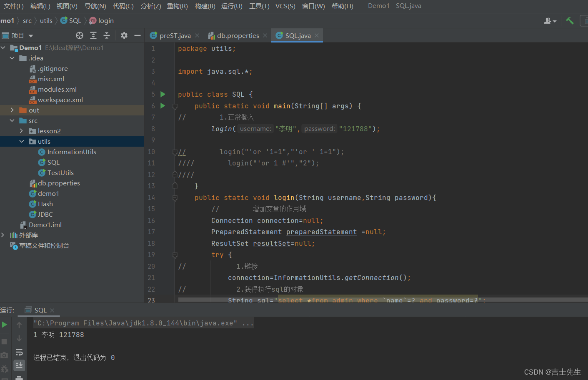Collapse the utils package

pos(22,141)
